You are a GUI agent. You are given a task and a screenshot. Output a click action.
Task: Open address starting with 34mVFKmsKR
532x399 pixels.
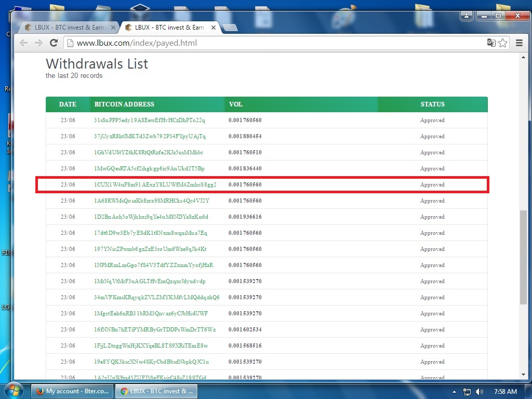[x=157, y=298]
